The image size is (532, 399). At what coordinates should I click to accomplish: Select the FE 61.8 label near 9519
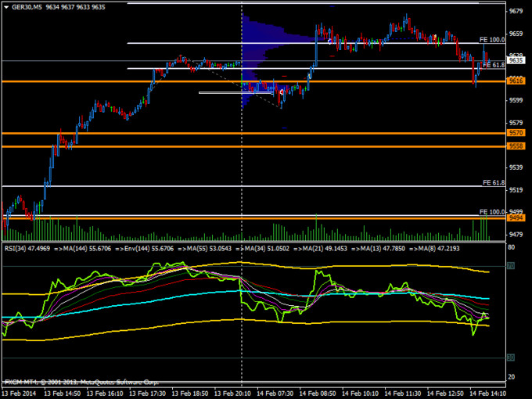491,182
